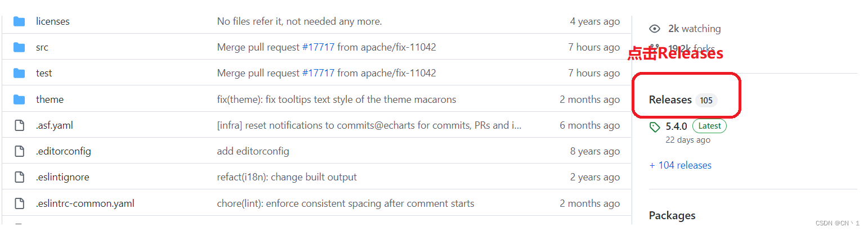Click the theme folder icon
This screenshot has height=231, width=868.
click(x=19, y=99)
